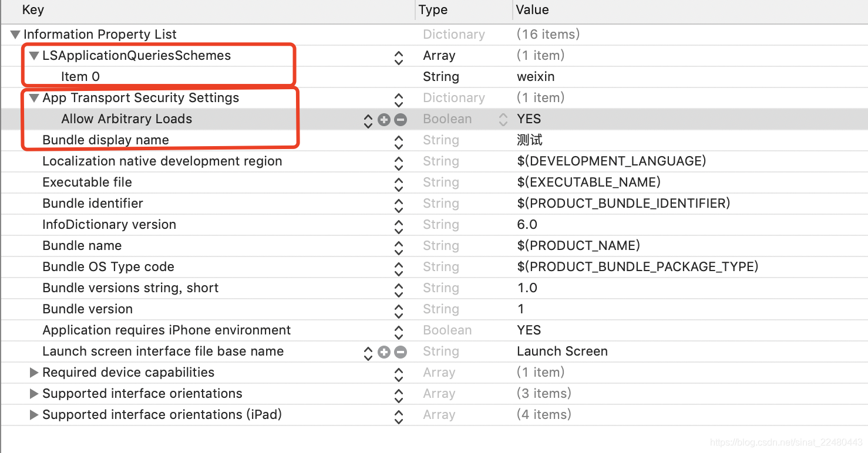Open Boolean value picker showing YES
This screenshot has height=453, width=868.
(503, 119)
